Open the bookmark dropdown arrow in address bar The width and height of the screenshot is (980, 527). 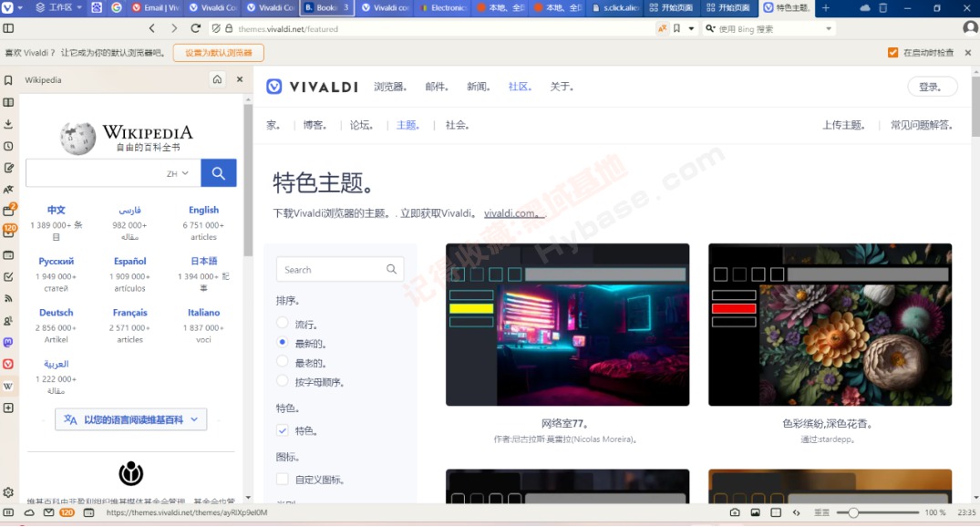(691, 28)
